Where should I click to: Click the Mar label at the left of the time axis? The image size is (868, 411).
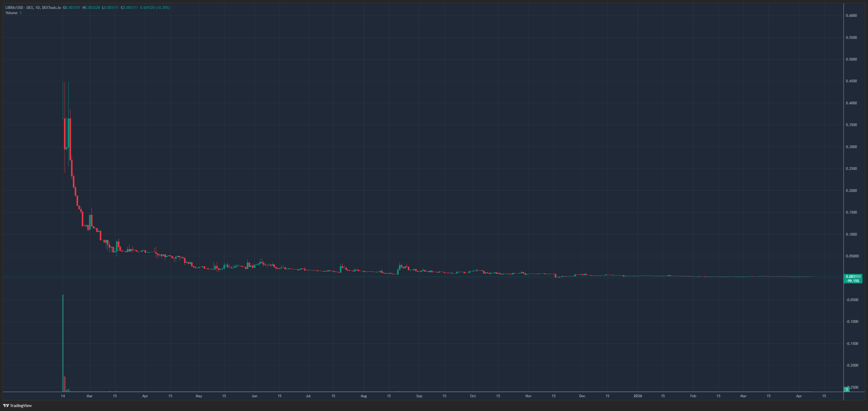point(90,396)
